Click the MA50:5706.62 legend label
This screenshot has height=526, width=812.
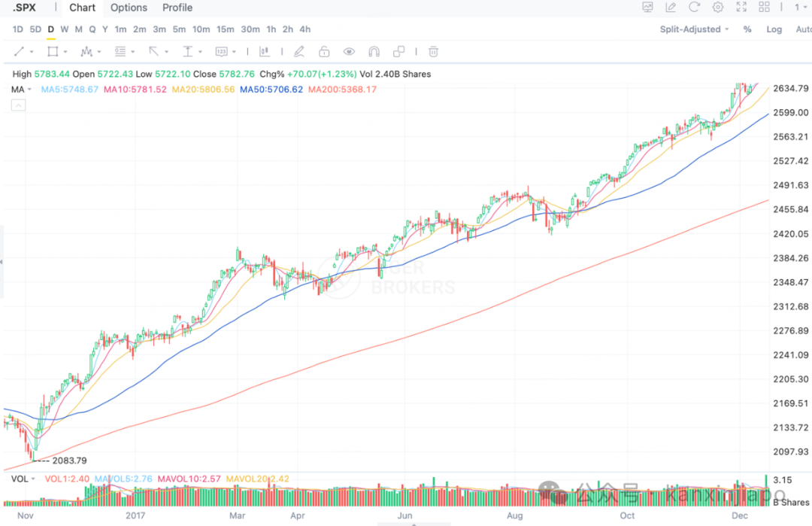pos(271,89)
